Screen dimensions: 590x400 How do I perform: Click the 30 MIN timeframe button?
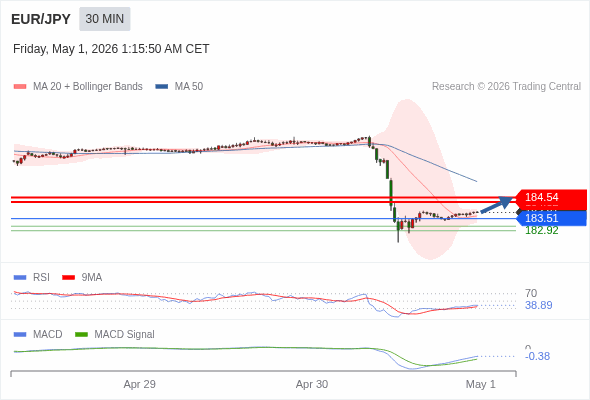click(105, 19)
